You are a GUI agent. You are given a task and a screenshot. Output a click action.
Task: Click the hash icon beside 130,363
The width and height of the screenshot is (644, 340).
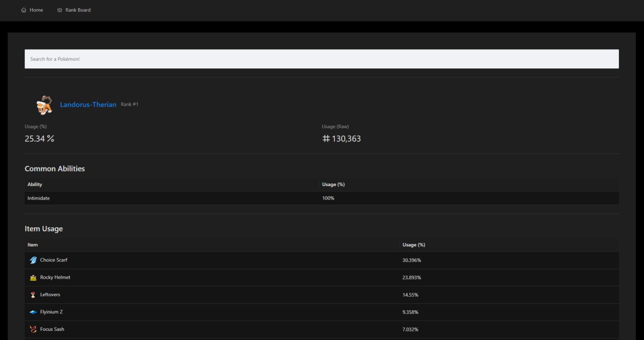326,138
